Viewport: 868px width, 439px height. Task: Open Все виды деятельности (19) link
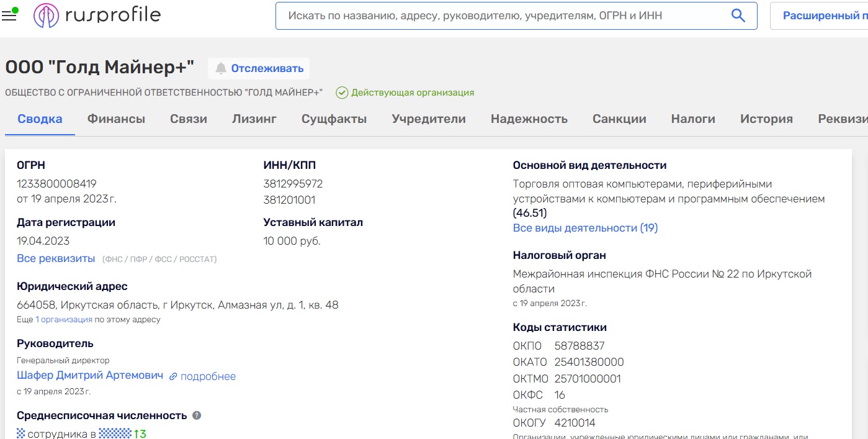pyautogui.click(x=585, y=228)
